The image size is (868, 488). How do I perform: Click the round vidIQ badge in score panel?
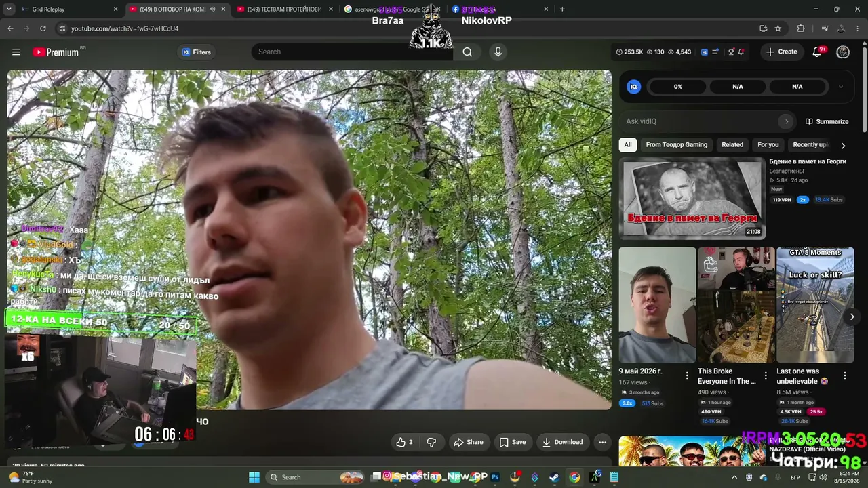[x=633, y=87]
